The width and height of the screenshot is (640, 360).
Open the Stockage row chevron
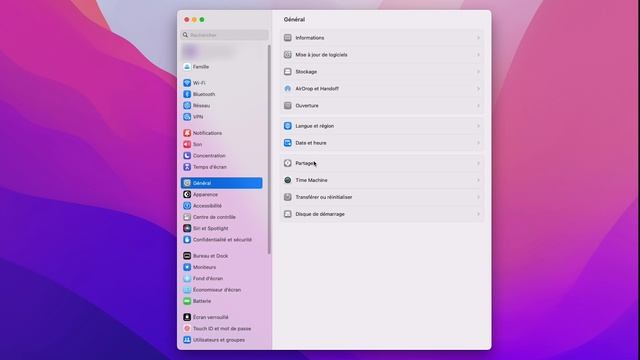pos(478,72)
